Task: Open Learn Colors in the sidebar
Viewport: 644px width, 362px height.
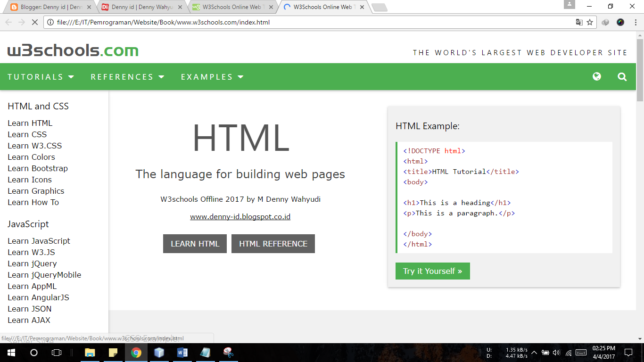Action: (31, 157)
